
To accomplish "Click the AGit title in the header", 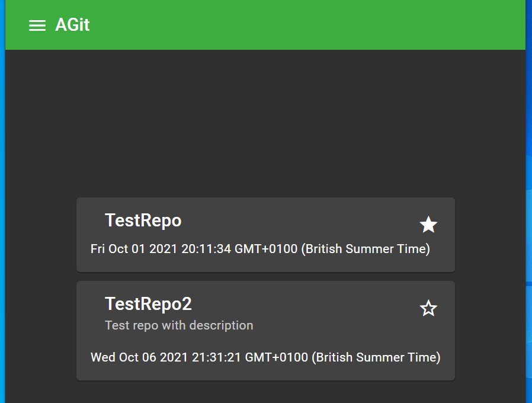I will (x=72, y=25).
